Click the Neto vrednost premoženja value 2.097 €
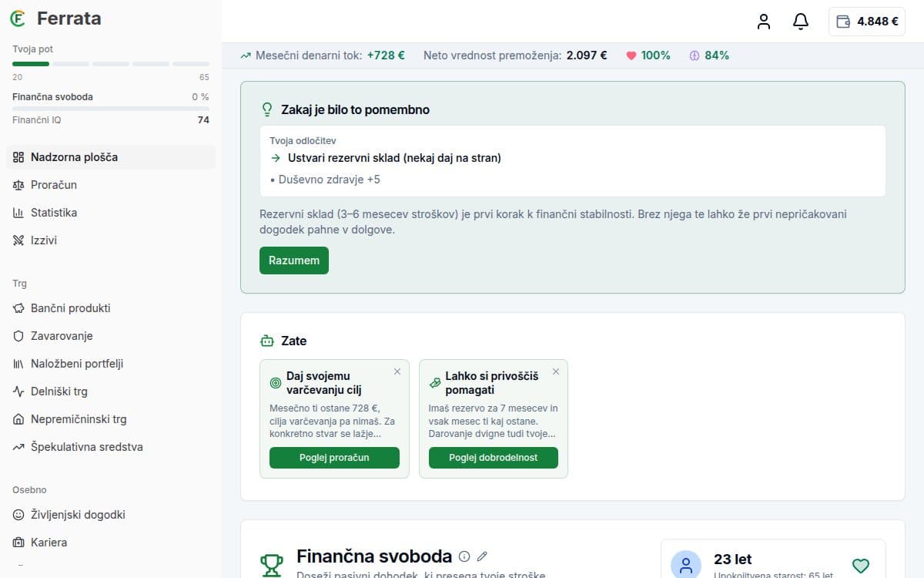924x578 pixels. click(587, 55)
